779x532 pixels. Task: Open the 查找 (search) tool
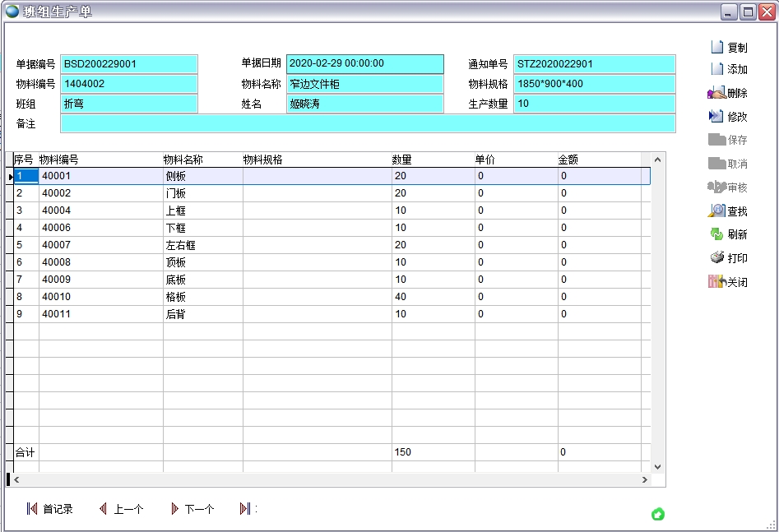point(717,211)
